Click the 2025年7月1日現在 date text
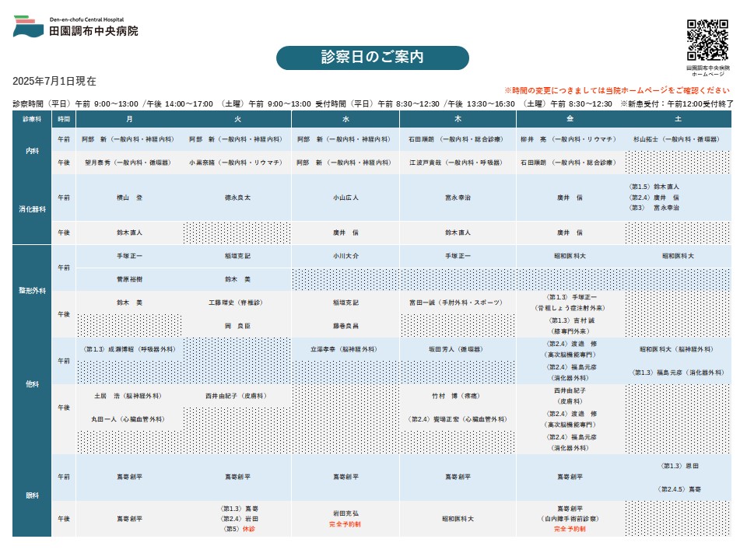The width and height of the screenshot is (747, 560). [54, 82]
